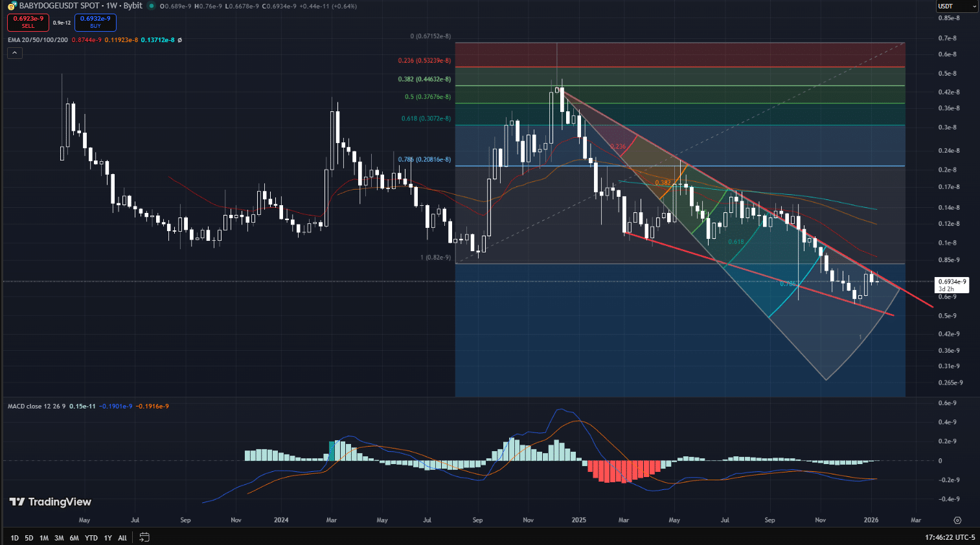Open the USDT currency dropdown
This screenshot has width=980, height=545.
957,6
